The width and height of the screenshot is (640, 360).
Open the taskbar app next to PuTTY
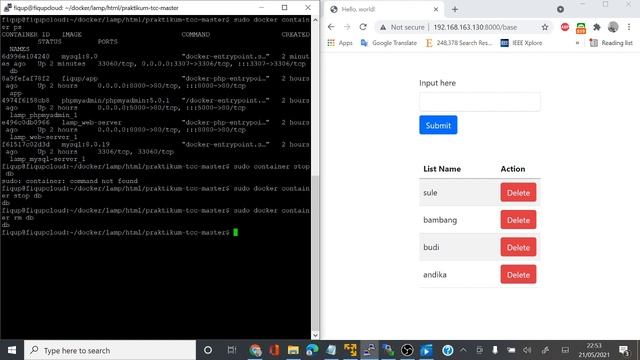pos(388,350)
